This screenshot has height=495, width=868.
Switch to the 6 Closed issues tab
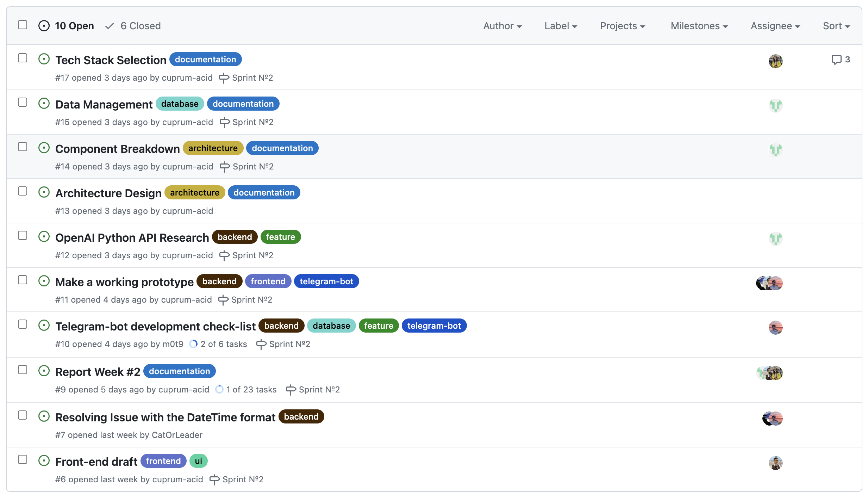click(x=140, y=26)
